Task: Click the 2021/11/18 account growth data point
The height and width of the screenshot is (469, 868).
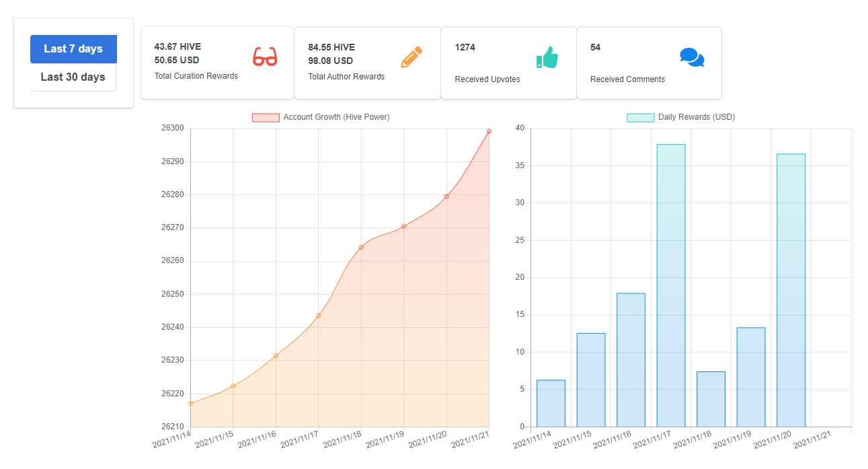Action: (361, 247)
